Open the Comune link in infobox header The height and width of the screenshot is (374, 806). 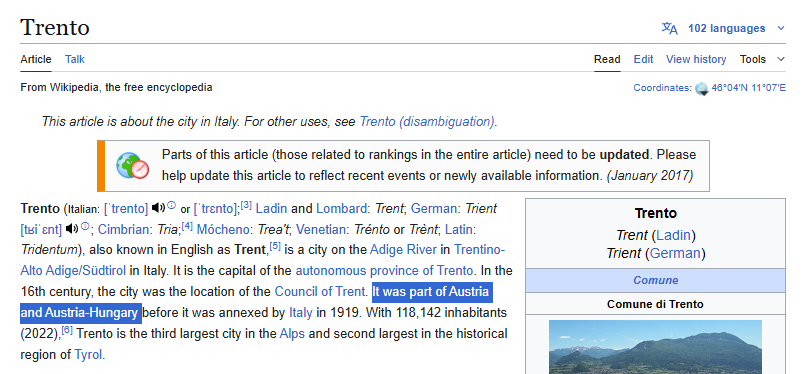pyautogui.click(x=655, y=280)
